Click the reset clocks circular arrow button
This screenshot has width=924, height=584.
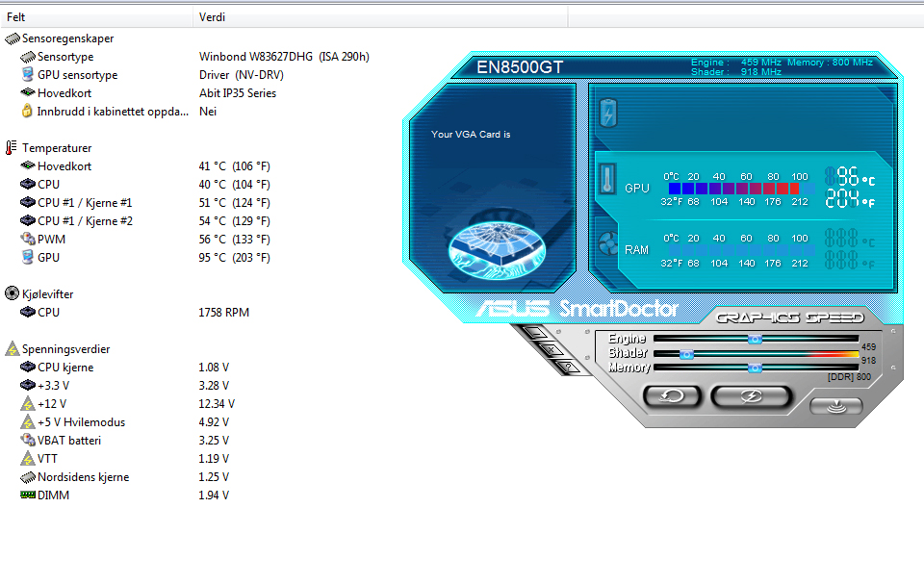tap(672, 396)
